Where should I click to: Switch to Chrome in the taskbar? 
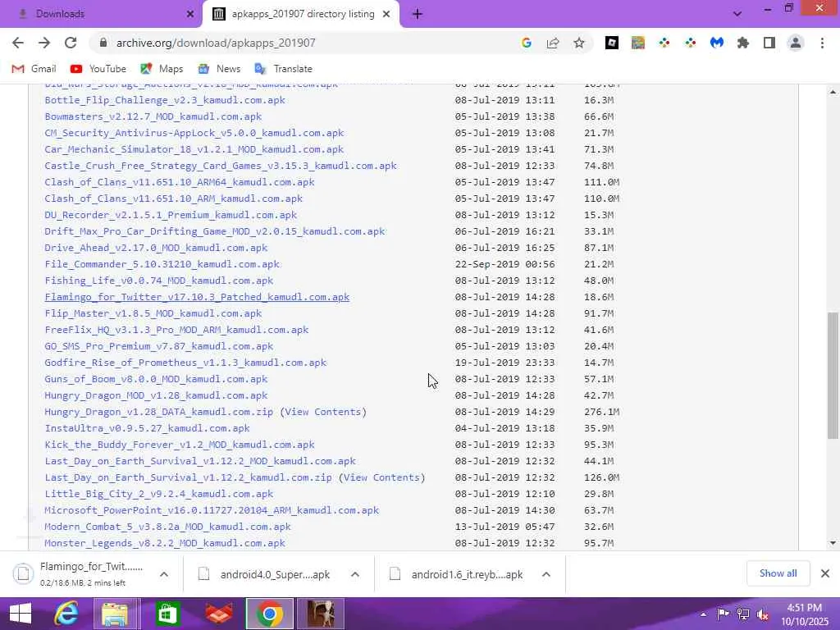[x=269, y=614]
